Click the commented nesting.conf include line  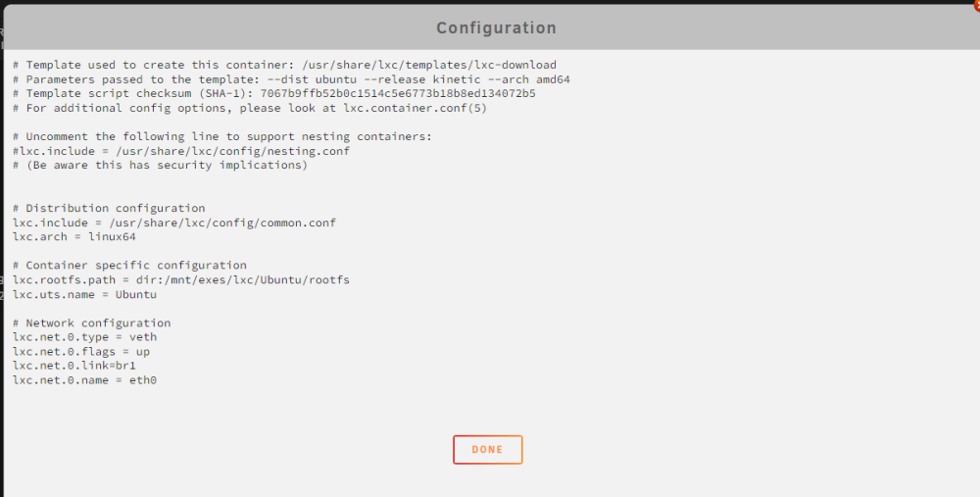point(181,151)
